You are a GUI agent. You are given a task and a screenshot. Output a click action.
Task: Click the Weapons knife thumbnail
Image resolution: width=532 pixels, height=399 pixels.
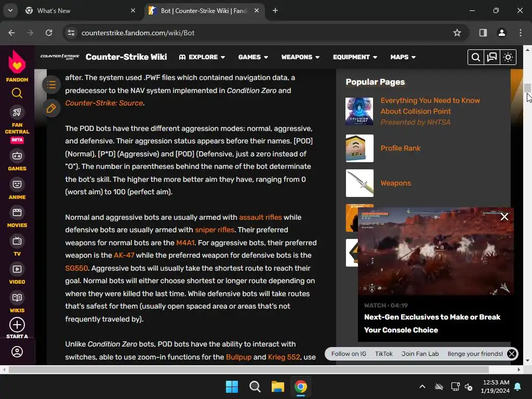pos(360,183)
